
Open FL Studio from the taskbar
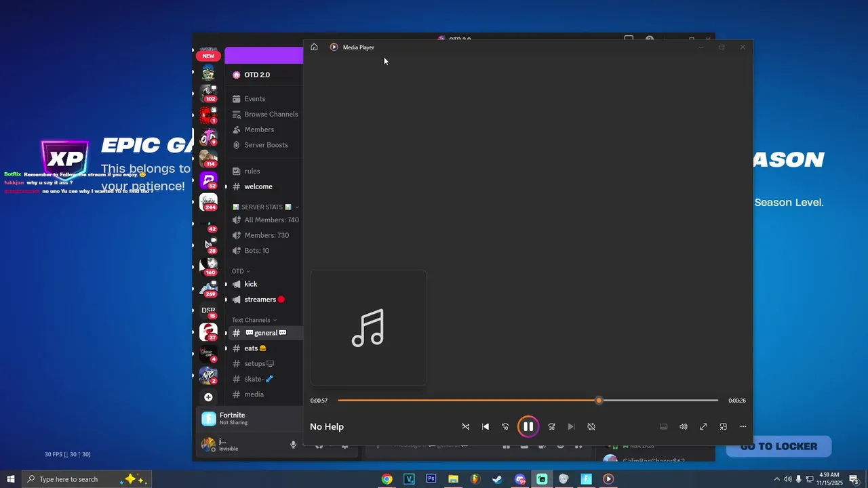(475, 479)
